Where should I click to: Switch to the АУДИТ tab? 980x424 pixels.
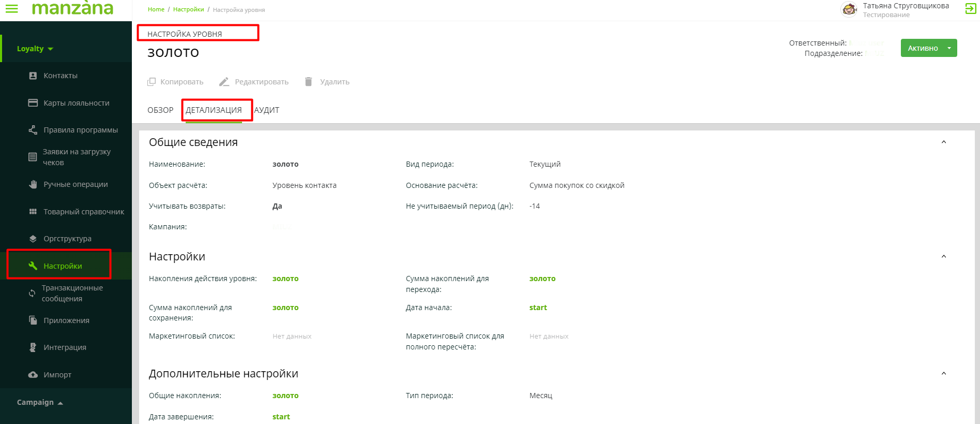266,110
